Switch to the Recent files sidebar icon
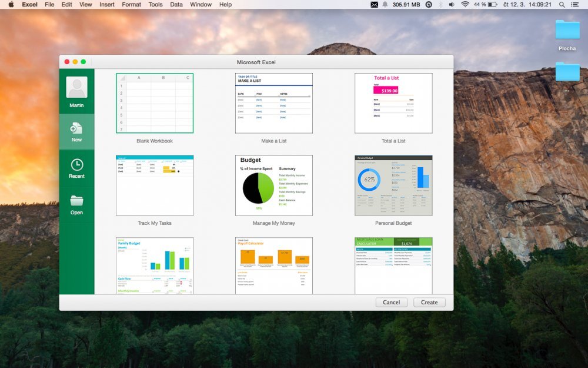This screenshot has height=368, width=588. click(76, 168)
